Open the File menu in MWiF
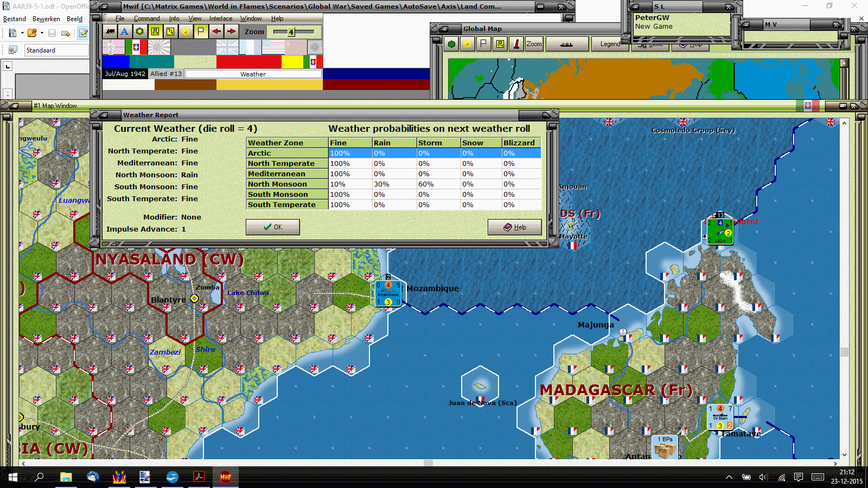Screen dimensions: 868x488 (x=120, y=18)
